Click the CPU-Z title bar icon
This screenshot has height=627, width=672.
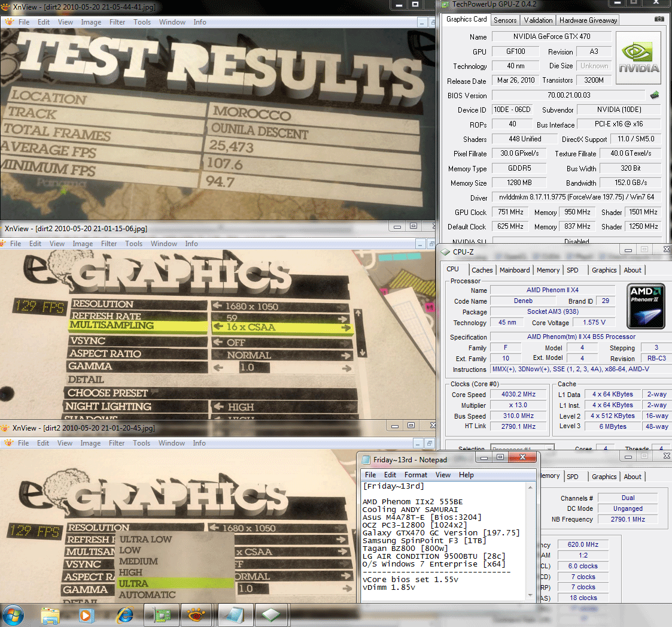(446, 252)
